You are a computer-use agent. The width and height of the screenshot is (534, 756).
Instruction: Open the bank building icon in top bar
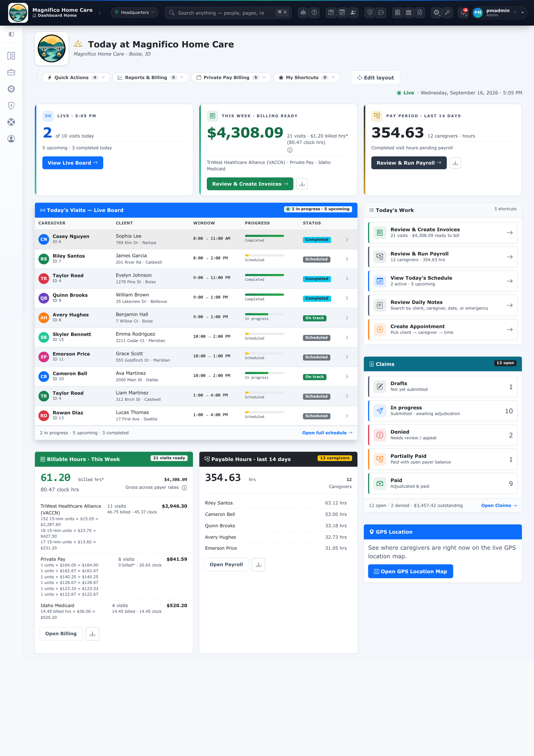409,13
